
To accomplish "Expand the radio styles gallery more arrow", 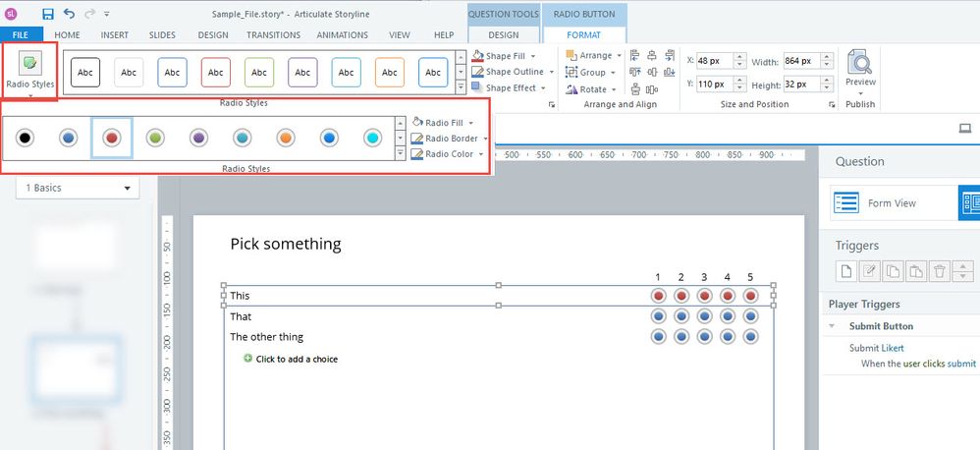I will [x=401, y=153].
